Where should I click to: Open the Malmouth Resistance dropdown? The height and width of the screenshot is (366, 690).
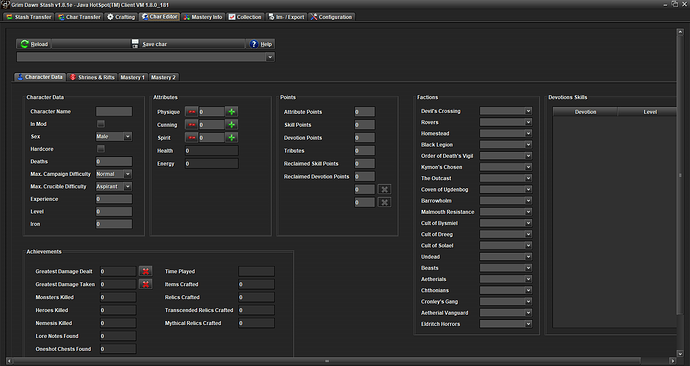click(x=506, y=212)
